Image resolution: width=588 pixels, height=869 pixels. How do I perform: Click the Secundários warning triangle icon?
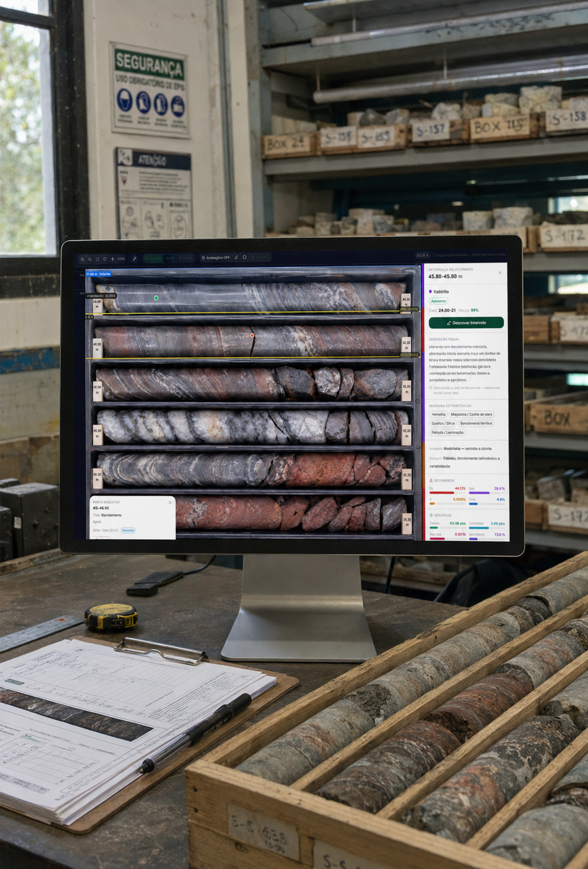[431, 480]
